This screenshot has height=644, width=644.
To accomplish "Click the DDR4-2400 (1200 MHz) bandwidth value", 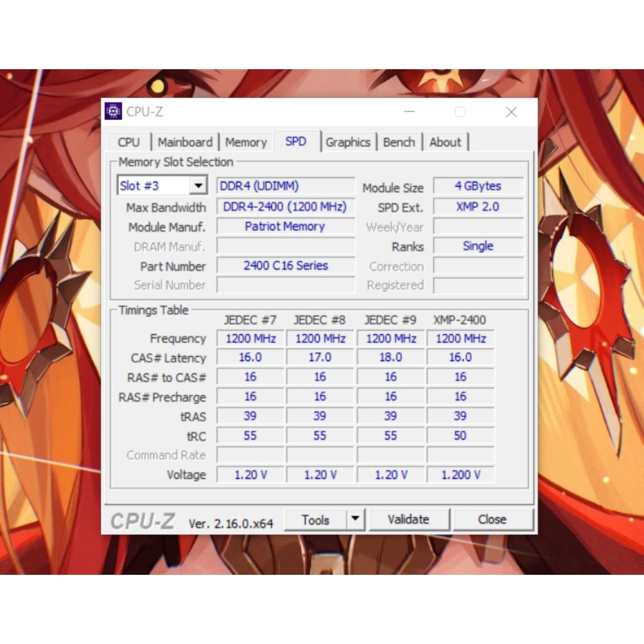I will tap(286, 206).
